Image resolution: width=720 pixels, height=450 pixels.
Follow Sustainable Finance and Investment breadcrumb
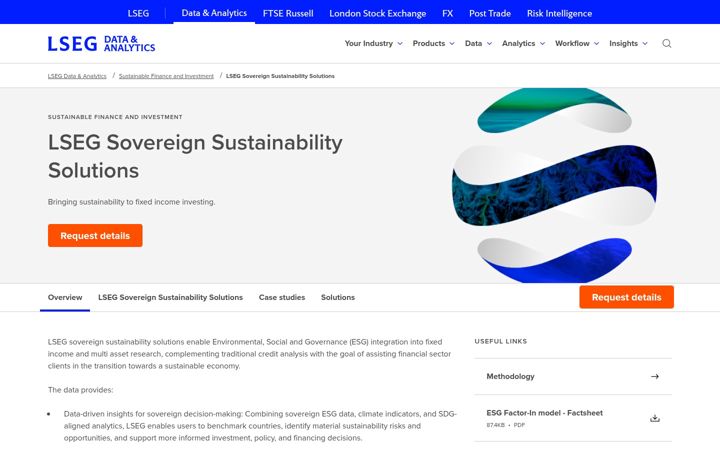166,76
